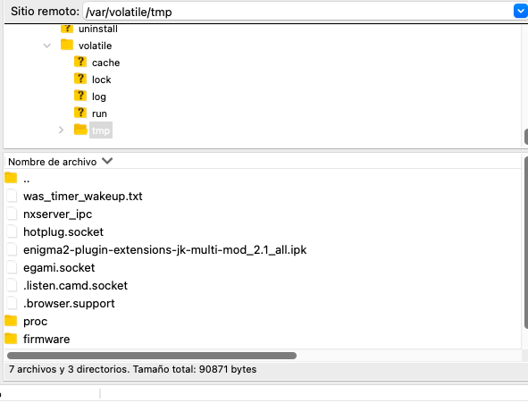
Task: Click the lock folder question-mark icon
Action: coord(80,79)
